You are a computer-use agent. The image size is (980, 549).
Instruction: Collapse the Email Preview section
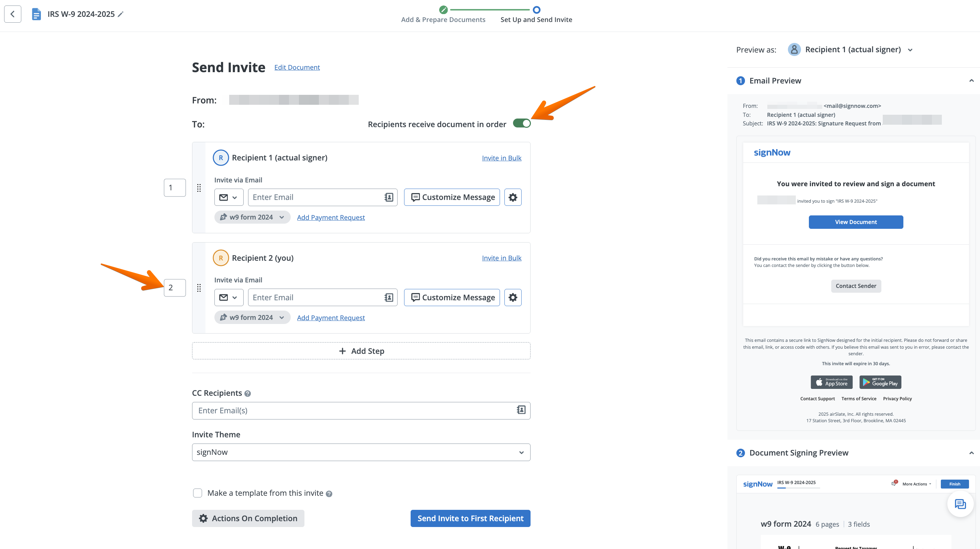971,81
